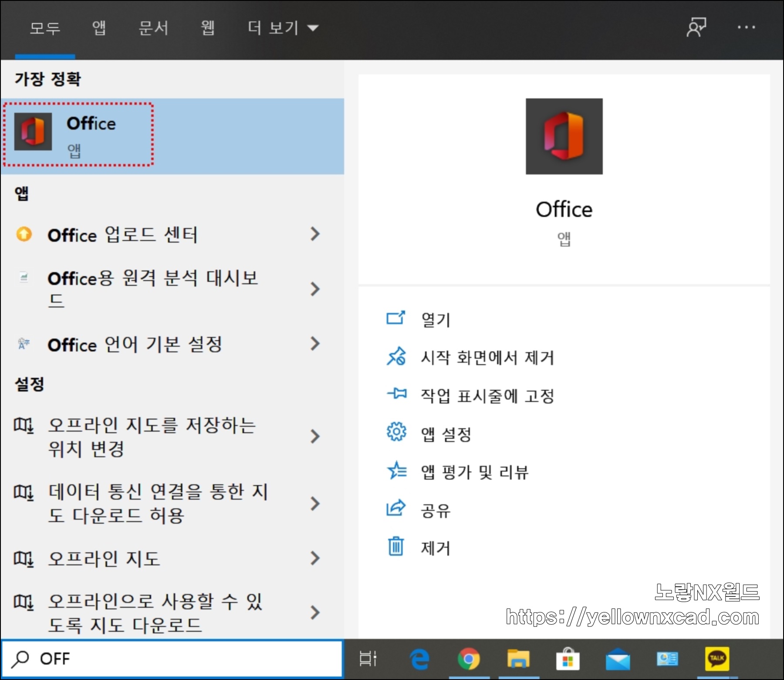784x680 pixels.
Task: Choose 제거 to uninstall Office
Action: pyautogui.click(x=436, y=548)
